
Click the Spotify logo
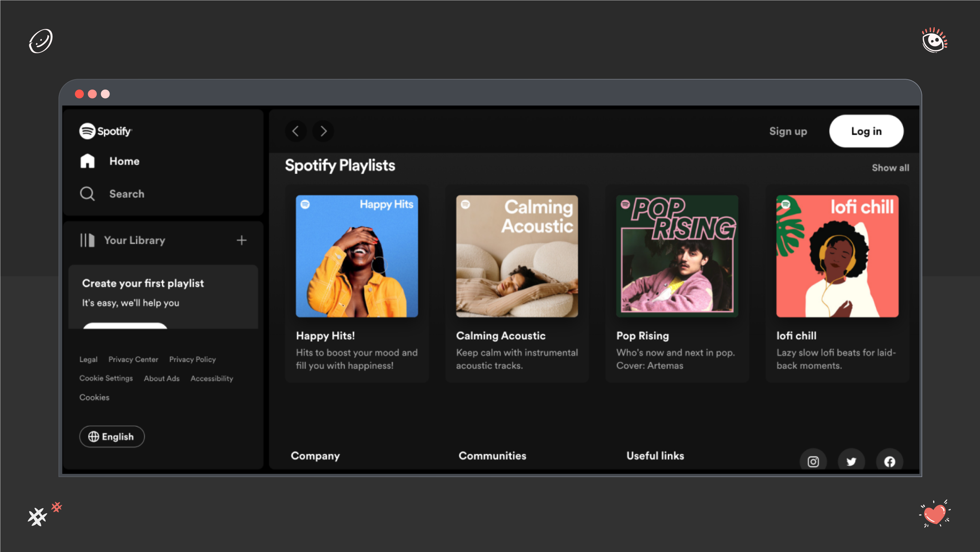(105, 131)
